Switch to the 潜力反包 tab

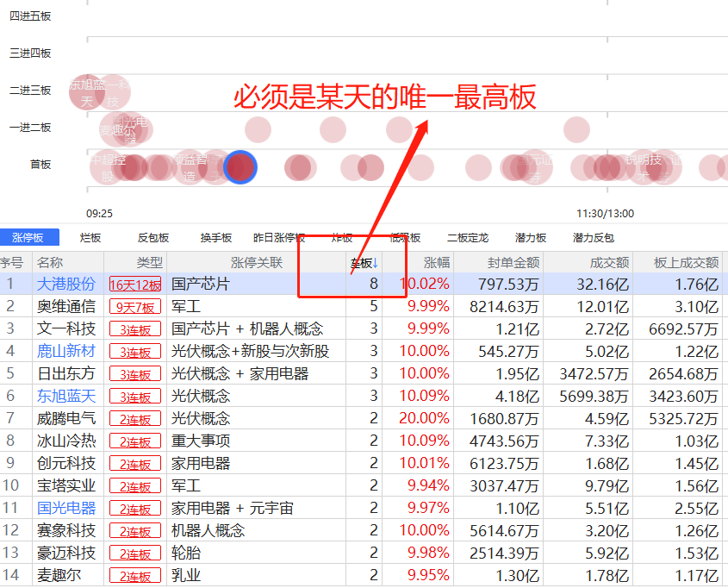[594, 238]
